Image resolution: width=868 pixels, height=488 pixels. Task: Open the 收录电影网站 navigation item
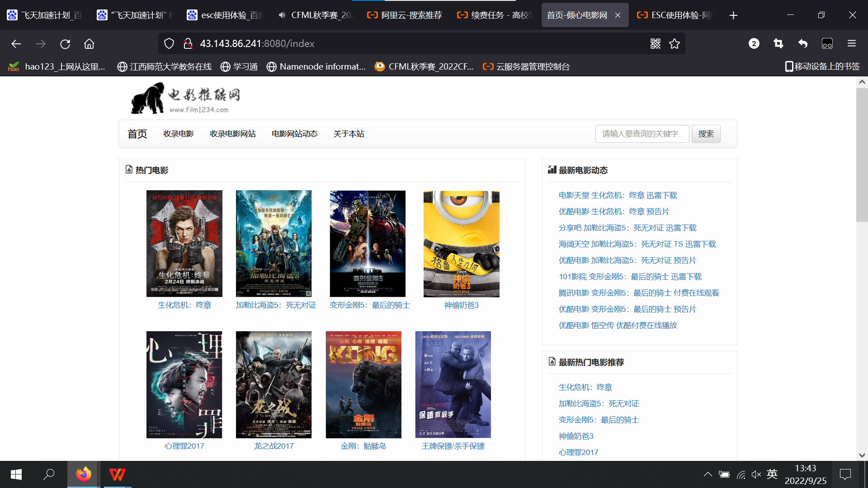point(233,134)
